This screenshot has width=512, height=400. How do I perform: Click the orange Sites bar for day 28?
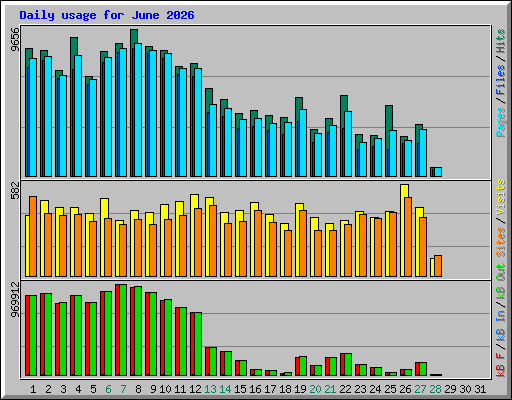click(x=438, y=266)
